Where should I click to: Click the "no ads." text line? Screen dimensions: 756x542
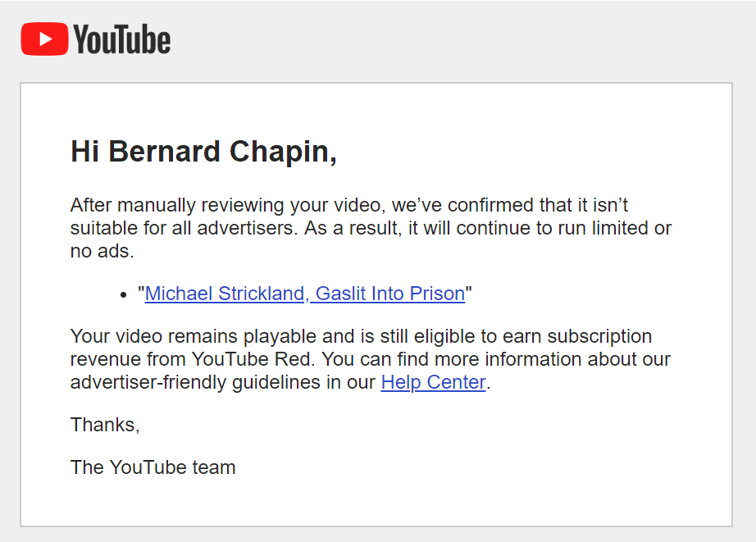(x=102, y=251)
